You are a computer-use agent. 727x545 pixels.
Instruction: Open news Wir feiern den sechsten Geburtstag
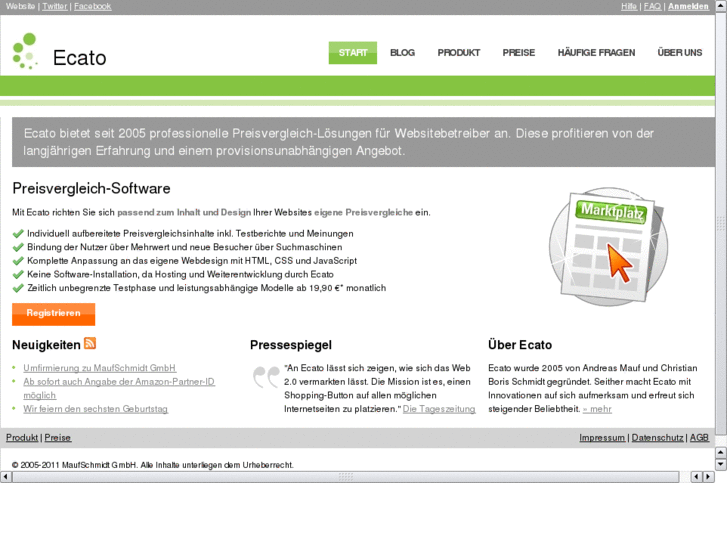96,409
